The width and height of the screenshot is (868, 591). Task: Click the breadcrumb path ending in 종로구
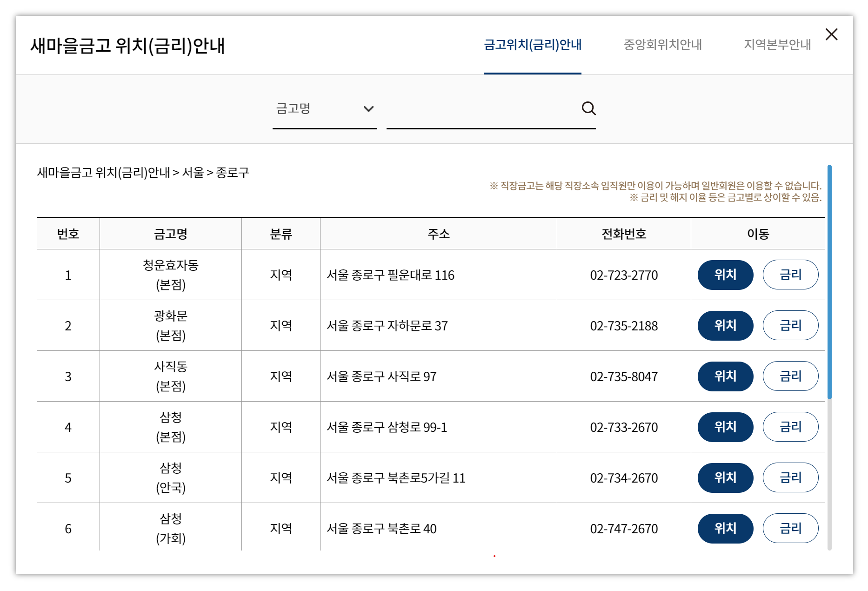(x=143, y=173)
